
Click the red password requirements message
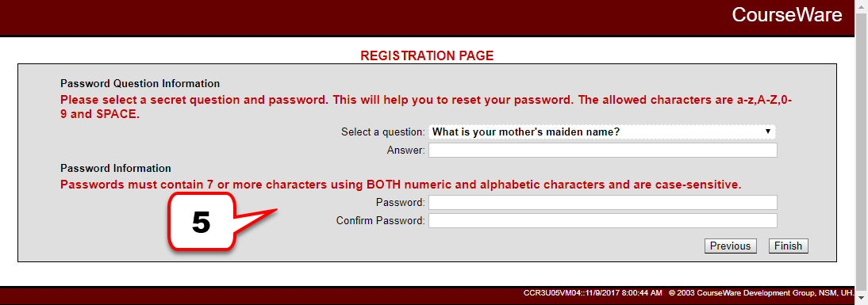pos(401,185)
